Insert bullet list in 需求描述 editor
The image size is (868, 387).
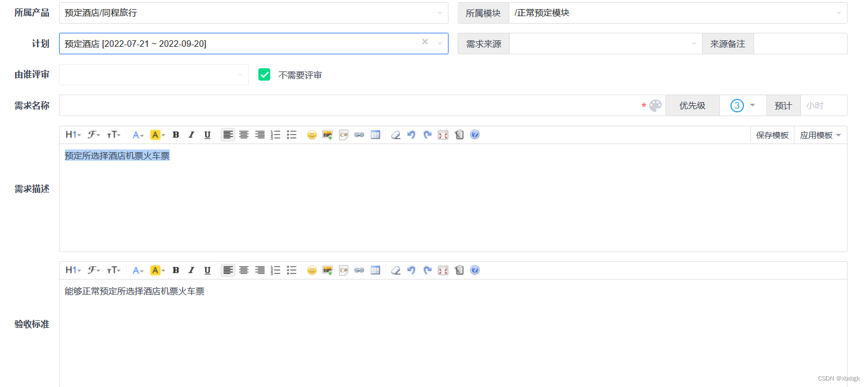[292, 135]
